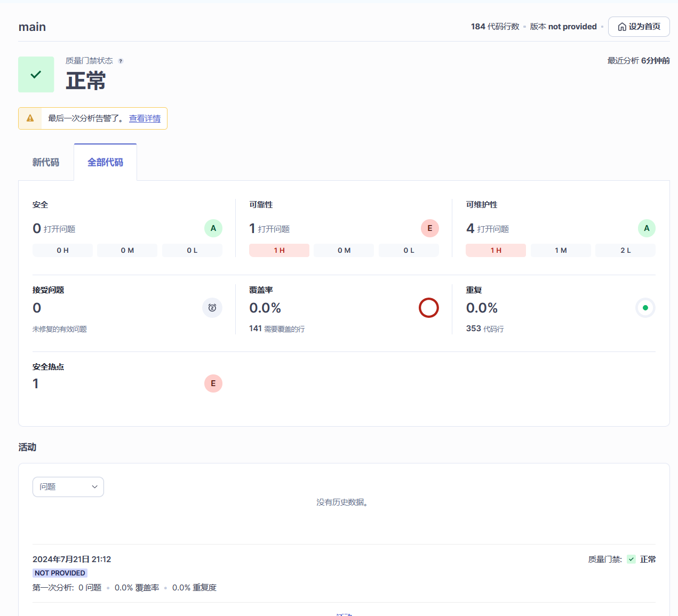This screenshot has width=678, height=616.
Task: Select the 全部代码 tab
Action: [x=105, y=162]
